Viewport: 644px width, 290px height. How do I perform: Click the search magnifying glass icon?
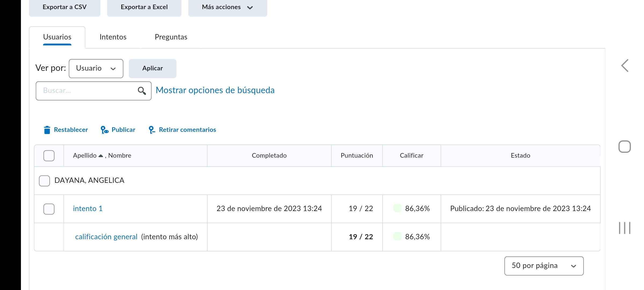click(x=142, y=91)
